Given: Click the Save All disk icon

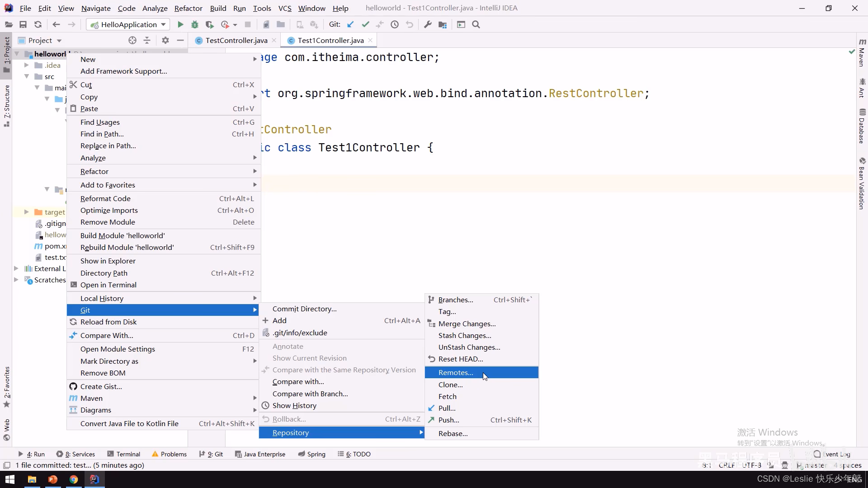Looking at the screenshot, I should [23, 24].
